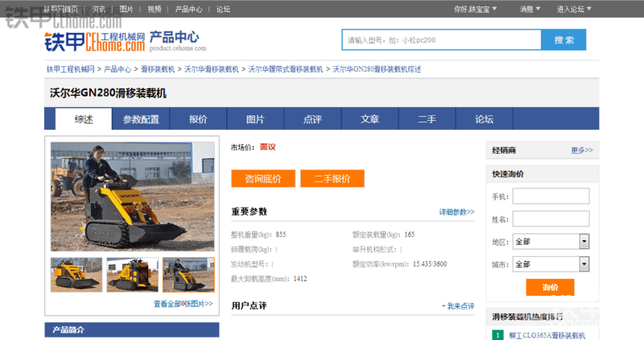The width and height of the screenshot is (644, 340).
Task: Expand the 你好,铁宝宝 user dropdown
Action: click(x=475, y=9)
